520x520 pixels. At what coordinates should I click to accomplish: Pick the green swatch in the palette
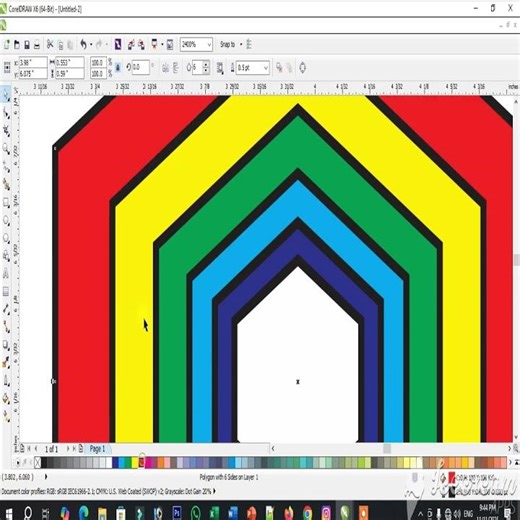(128, 462)
